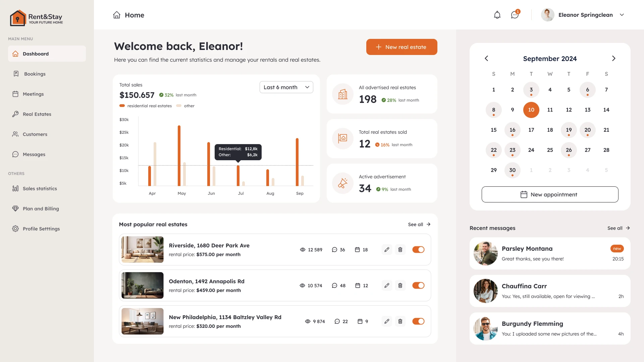This screenshot has width=644, height=362.
Task: Click the notification bell icon
Action: click(497, 15)
